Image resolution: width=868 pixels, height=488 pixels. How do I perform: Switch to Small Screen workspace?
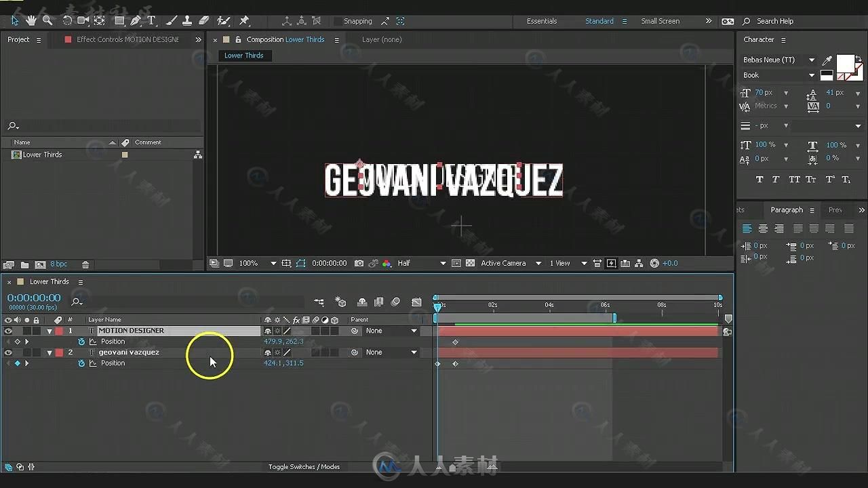(660, 21)
